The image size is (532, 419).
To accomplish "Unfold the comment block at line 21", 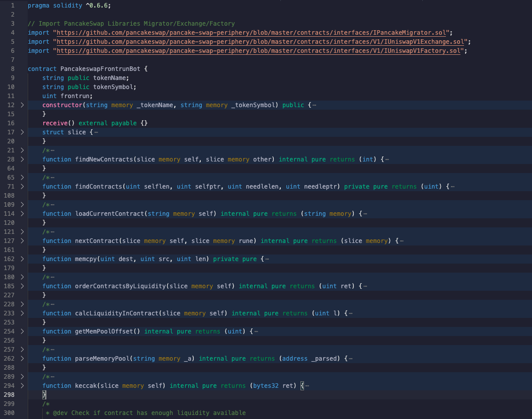I will (x=22, y=150).
